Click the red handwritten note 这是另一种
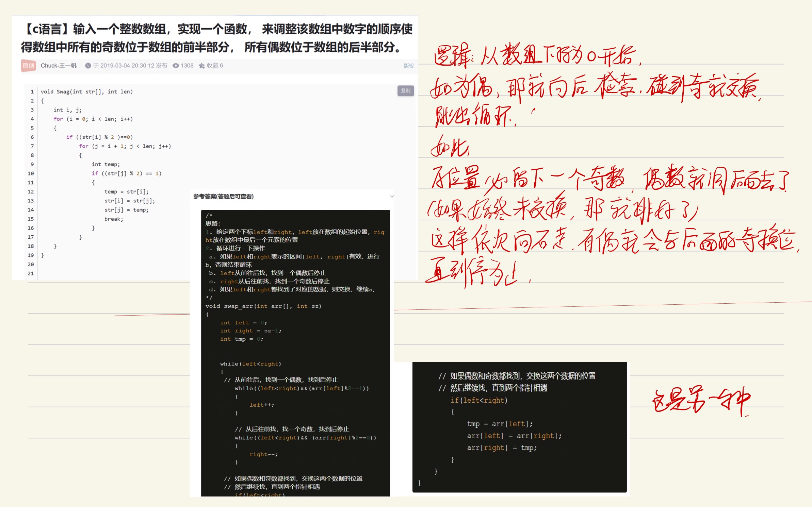Screen dimensions: 812x507 700,400
